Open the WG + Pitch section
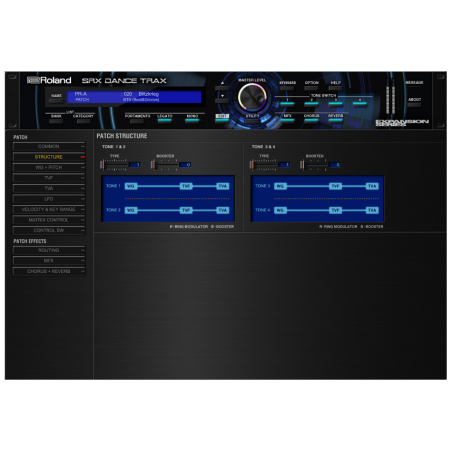The height and width of the screenshot is (452, 452). tap(49, 167)
